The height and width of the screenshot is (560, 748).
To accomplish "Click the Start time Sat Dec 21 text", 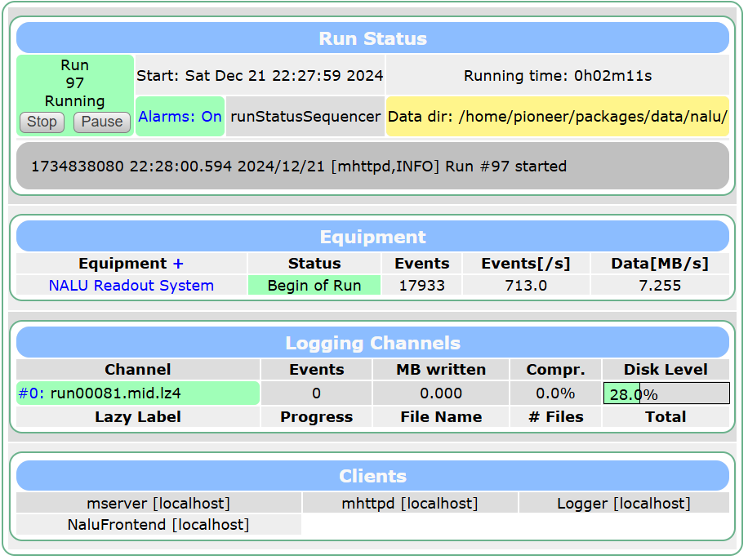I will tap(260, 75).
